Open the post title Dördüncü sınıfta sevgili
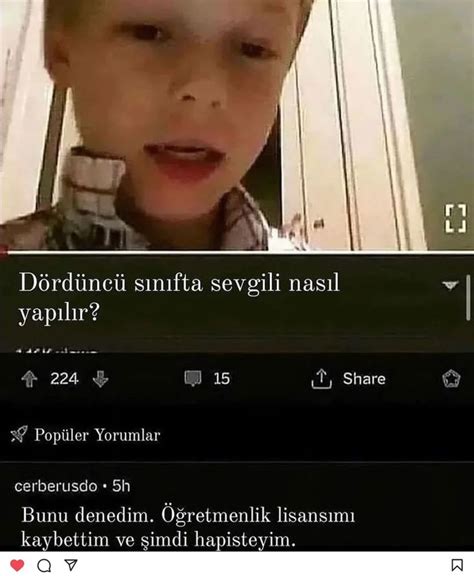474x576 pixels. [x=179, y=298]
